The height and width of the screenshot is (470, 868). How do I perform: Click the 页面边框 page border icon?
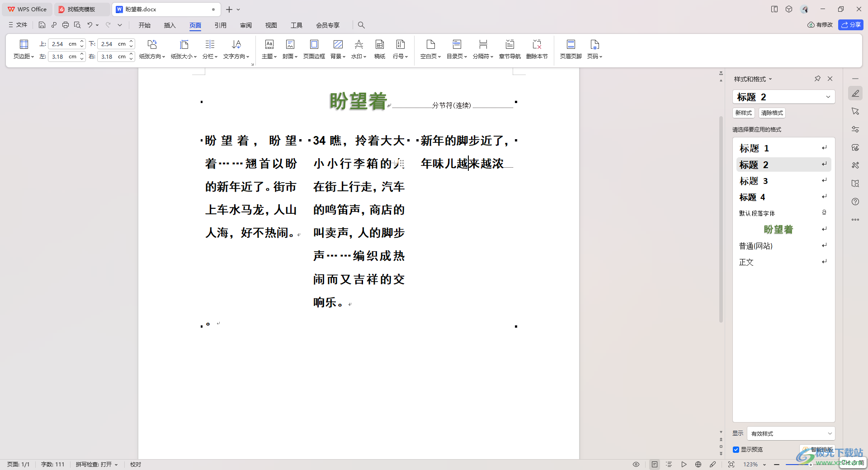pos(314,49)
